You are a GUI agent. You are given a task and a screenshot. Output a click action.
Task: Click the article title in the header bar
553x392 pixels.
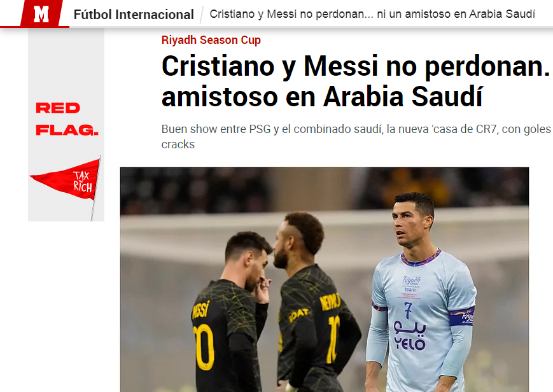coord(372,14)
